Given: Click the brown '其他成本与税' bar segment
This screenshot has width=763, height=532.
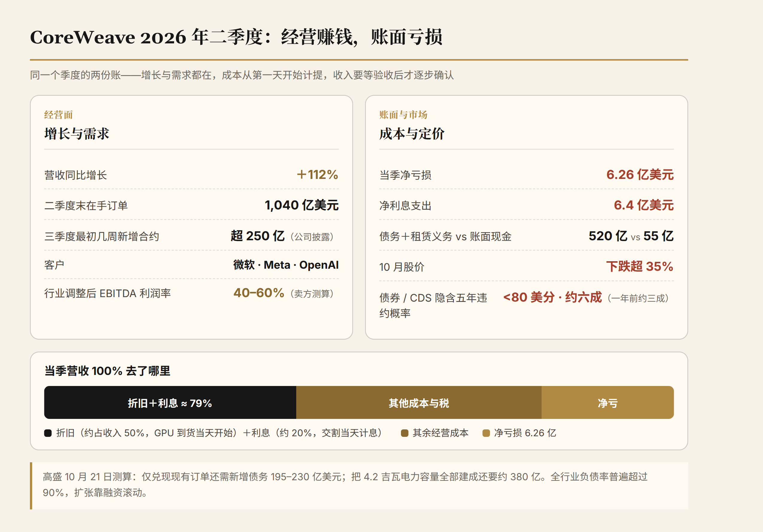Looking at the screenshot, I should [x=419, y=402].
